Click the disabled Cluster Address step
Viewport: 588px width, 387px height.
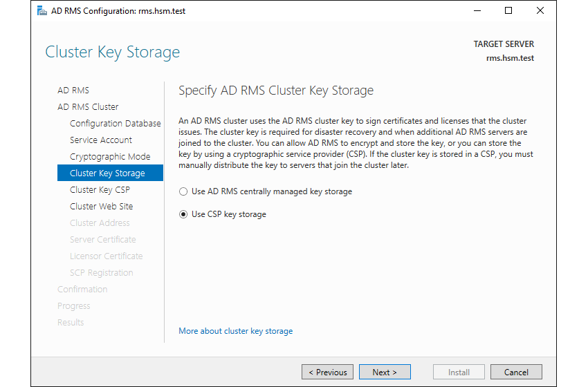pyautogui.click(x=100, y=223)
